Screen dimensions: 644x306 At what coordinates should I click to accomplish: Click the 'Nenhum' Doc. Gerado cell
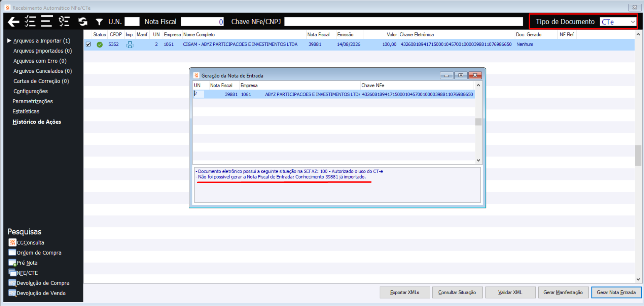coord(525,44)
